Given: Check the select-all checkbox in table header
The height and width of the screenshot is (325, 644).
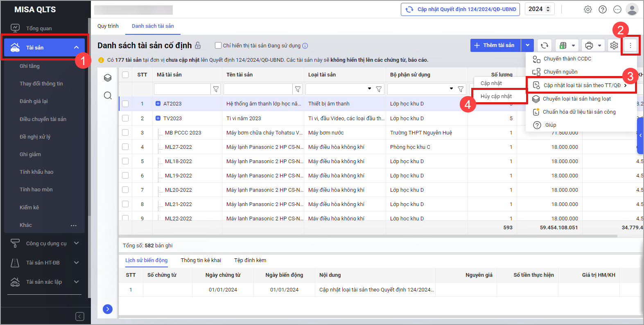Looking at the screenshot, I should click(125, 75).
